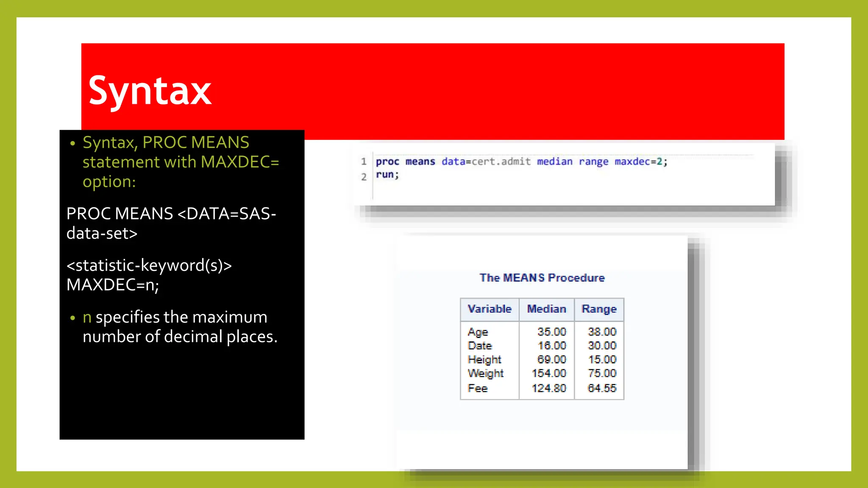Click 'The MEANS Procedure' heading
Screen dimensions: 868x488
click(x=542, y=278)
